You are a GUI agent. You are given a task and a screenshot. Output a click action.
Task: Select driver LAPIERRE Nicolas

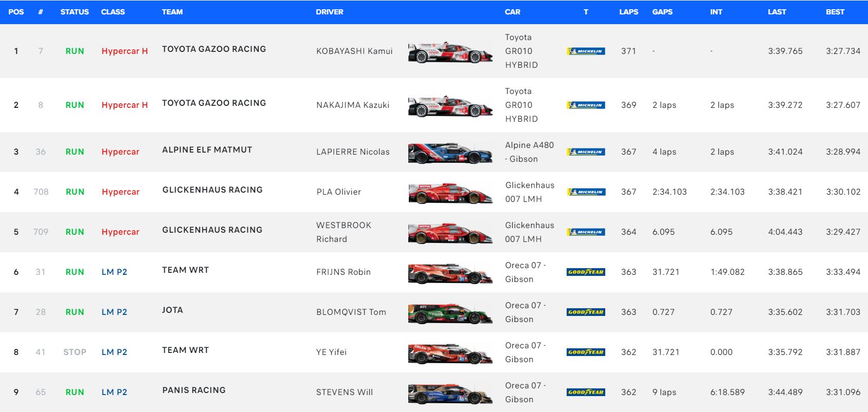pos(353,152)
